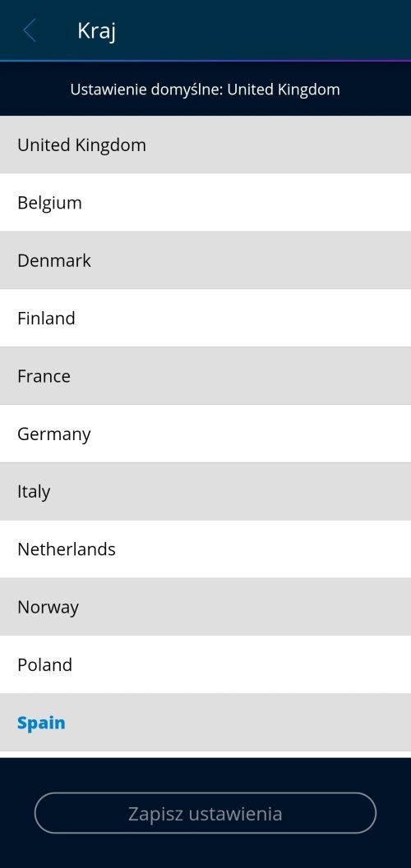
Task: Click the Ustawienie domyślne banner text
Action: pyautogui.click(x=205, y=90)
